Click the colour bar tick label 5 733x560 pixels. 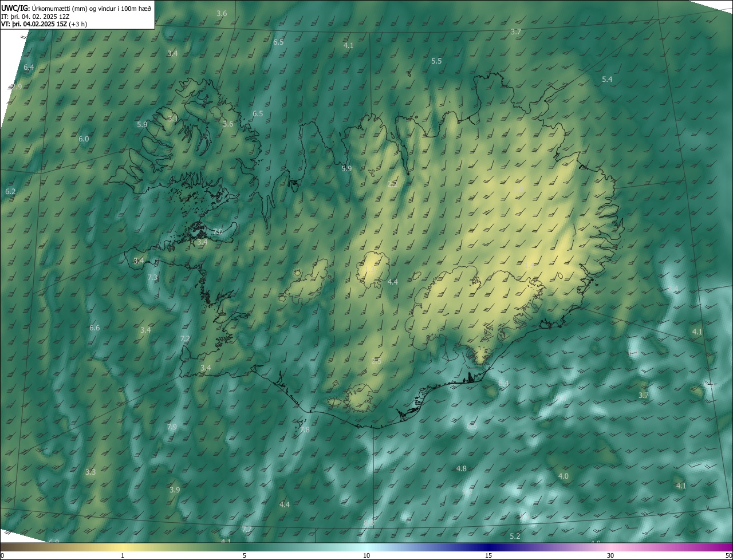(245, 555)
